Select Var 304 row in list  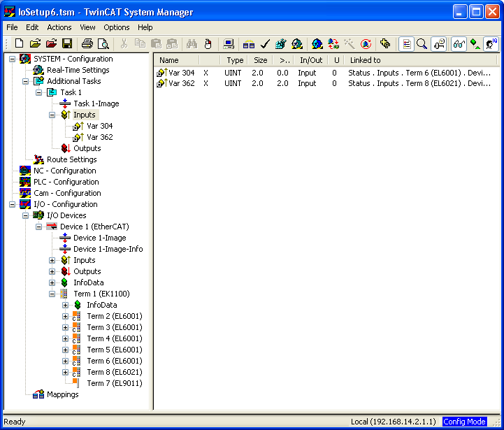[324, 73]
